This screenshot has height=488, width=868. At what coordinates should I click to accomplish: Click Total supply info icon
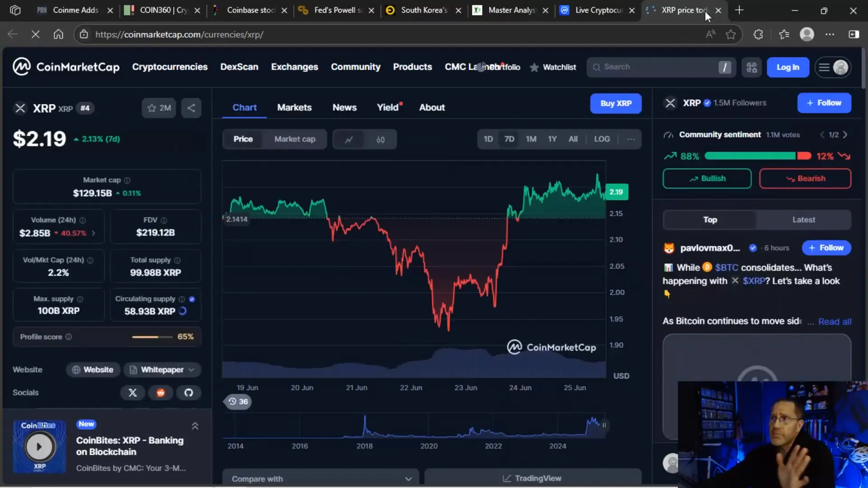click(177, 260)
